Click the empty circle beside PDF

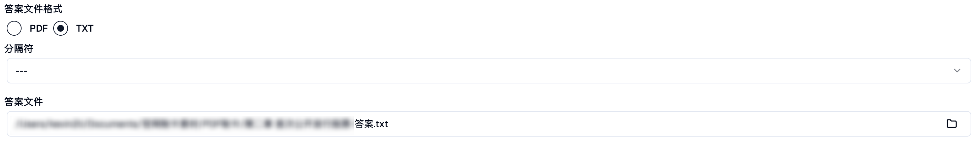[x=14, y=29]
